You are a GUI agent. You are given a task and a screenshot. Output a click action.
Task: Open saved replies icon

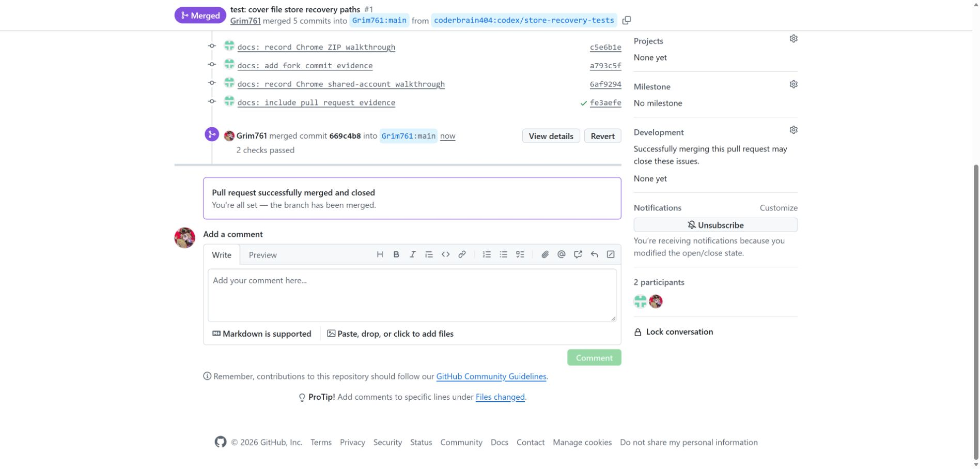tap(594, 254)
